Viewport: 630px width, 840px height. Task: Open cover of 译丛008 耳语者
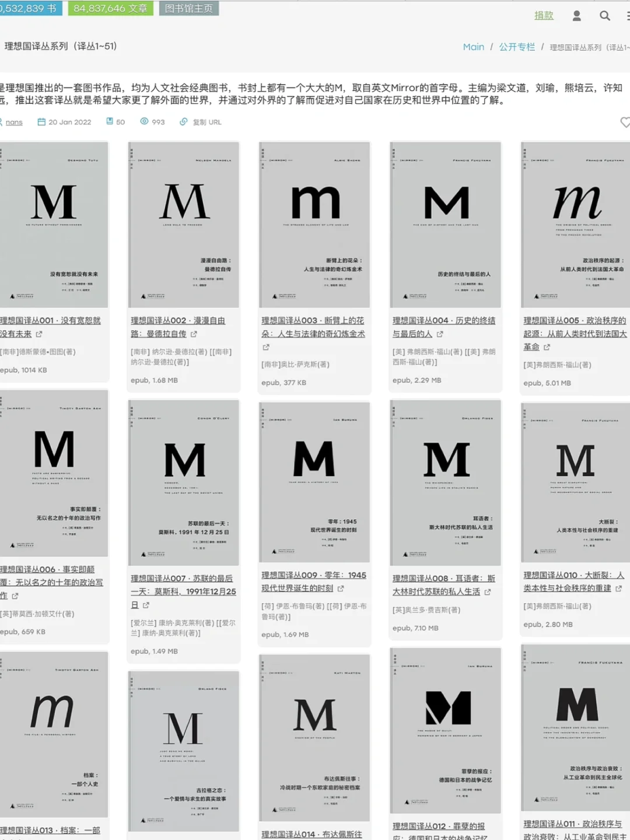[446, 482]
